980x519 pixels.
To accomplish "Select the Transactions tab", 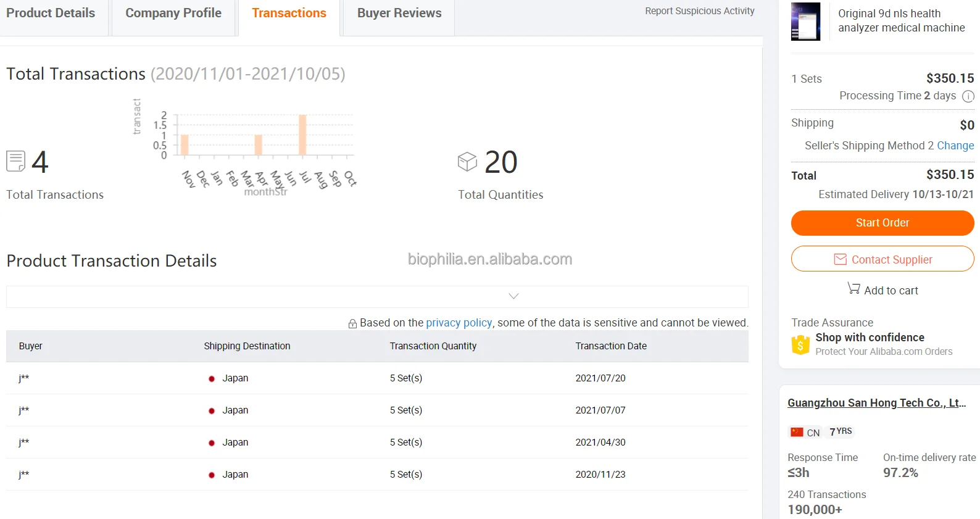I will coord(289,14).
